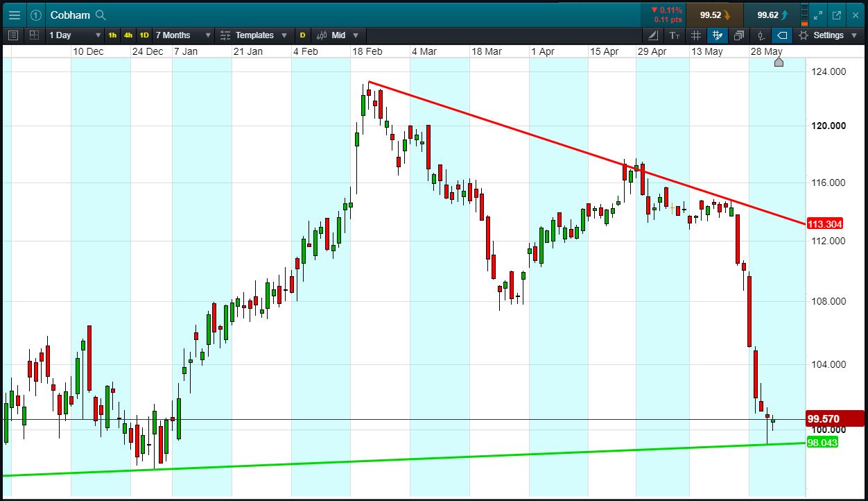The height and width of the screenshot is (501, 868).
Task: Toggle the plain gridlines icon
Action: click(696, 35)
